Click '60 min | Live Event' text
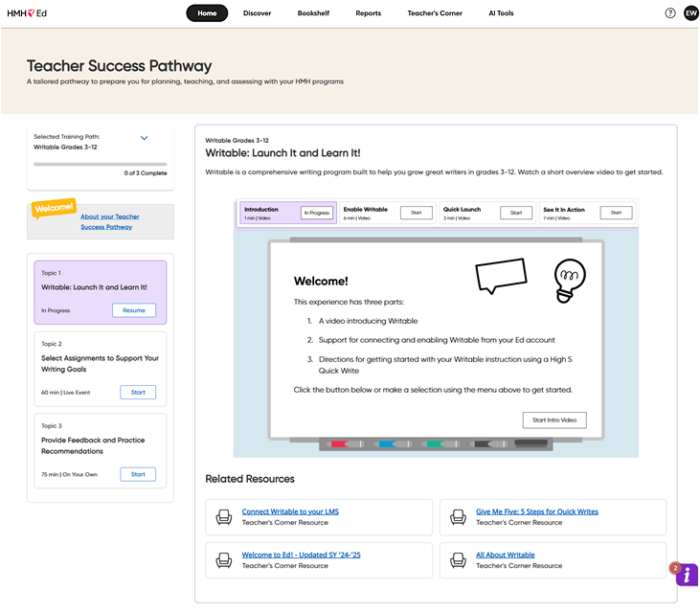Screen dimensions: 700x613 click(x=66, y=393)
